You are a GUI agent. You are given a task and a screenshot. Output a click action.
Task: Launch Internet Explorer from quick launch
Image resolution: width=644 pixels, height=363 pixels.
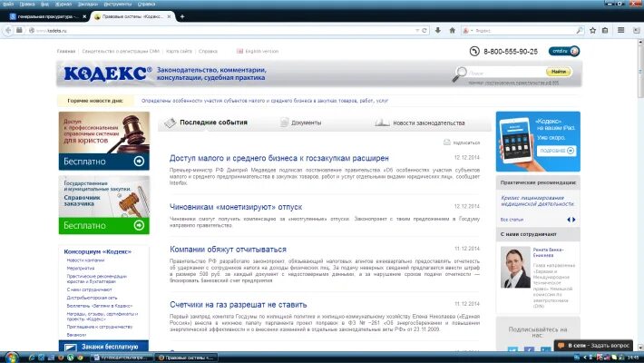click(x=31, y=358)
